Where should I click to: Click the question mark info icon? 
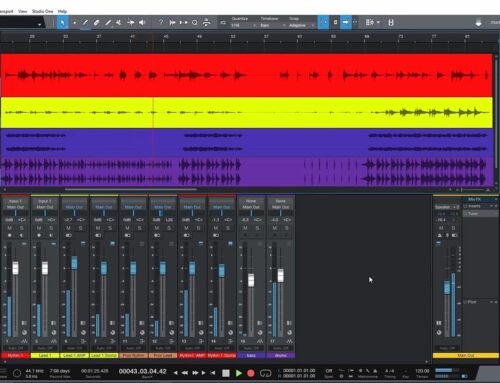[161, 22]
